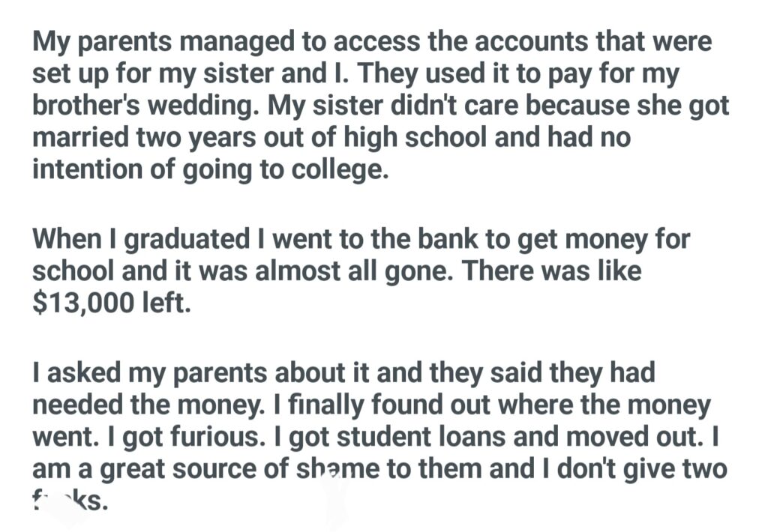The width and height of the screenshot is (768, 532).
Task: Click the "$13,000" amount text
Action: tap(80, 305)
